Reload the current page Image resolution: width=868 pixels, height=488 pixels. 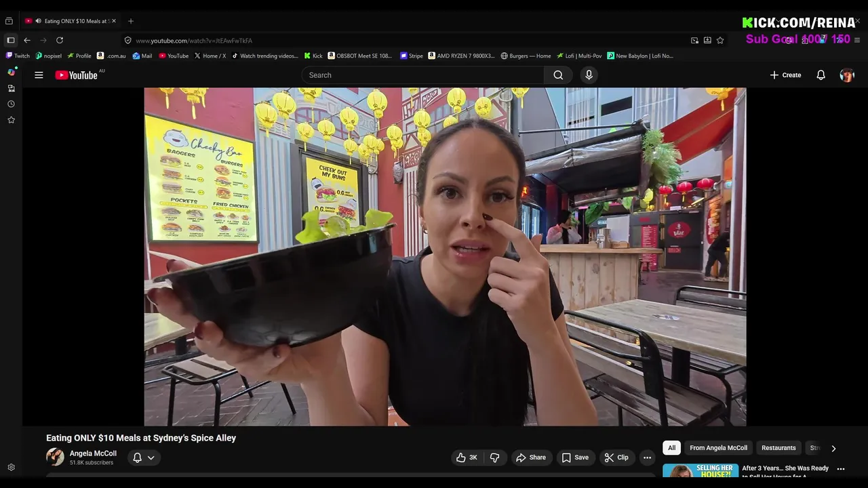(x=60, y=40)
